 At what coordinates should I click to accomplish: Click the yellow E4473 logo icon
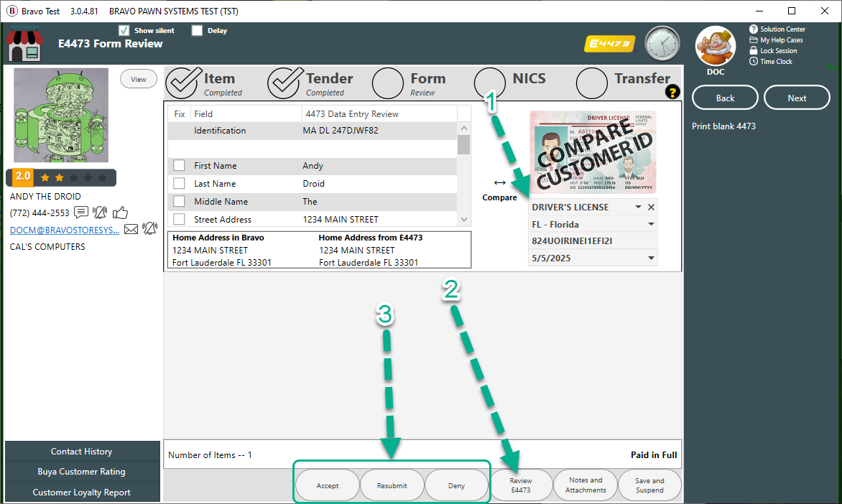click(x=610, y=44)
